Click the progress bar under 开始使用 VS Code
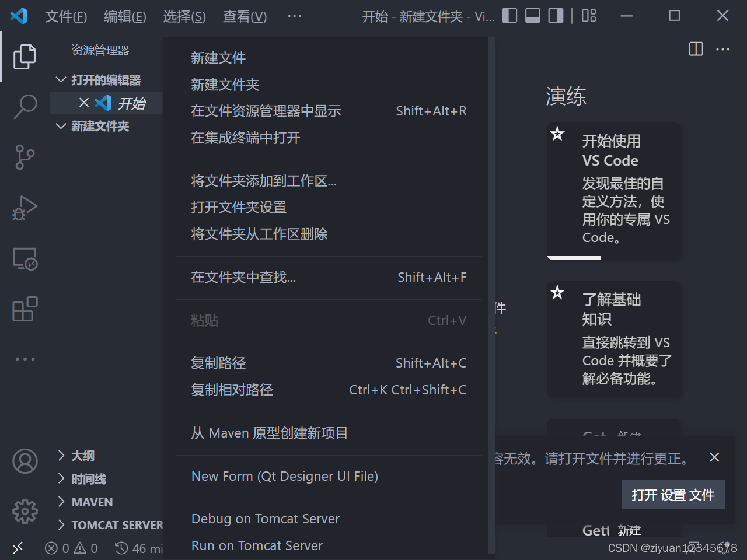Screen dimensions: 747x560 574,257
